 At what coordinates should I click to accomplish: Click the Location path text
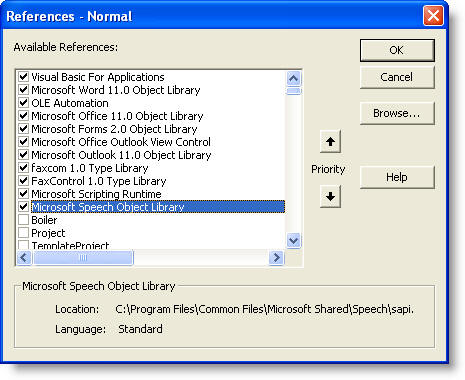(264, 309)
